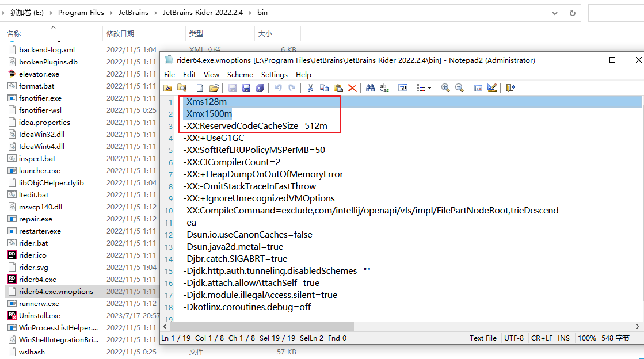Viewport: 644px width, 359px height.
Task: Click UTF-8 encoding in status bar
Action: pos(514,338)
